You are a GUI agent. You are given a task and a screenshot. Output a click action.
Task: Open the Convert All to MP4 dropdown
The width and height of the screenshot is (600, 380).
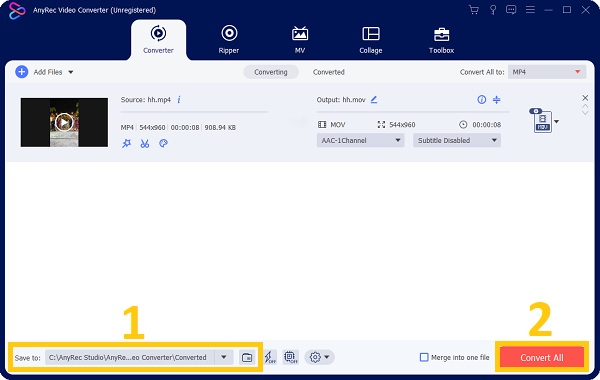point(547,72)
